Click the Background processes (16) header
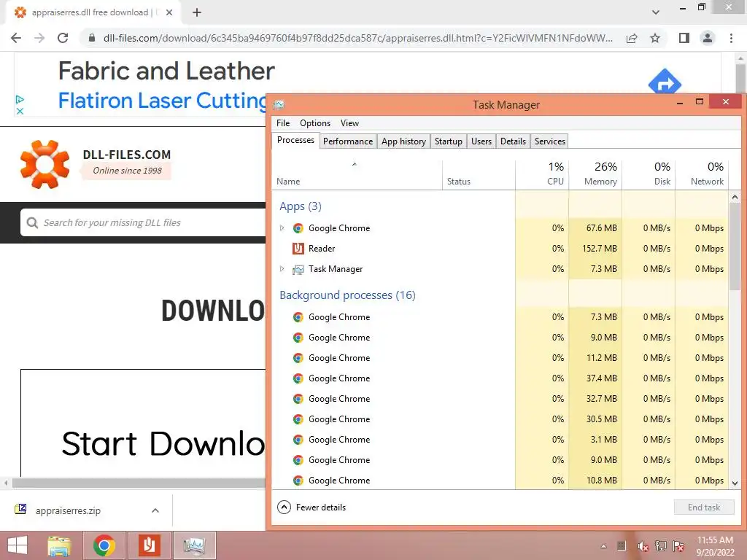Screen dimensions: 747x560 347,295
